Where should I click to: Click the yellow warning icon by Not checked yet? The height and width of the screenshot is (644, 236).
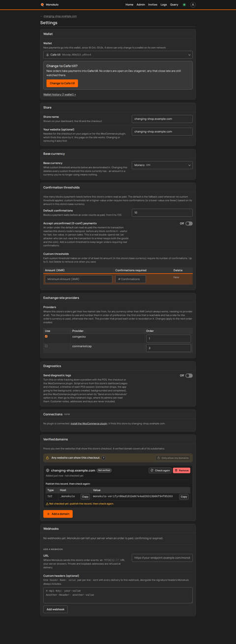point(47,504)
